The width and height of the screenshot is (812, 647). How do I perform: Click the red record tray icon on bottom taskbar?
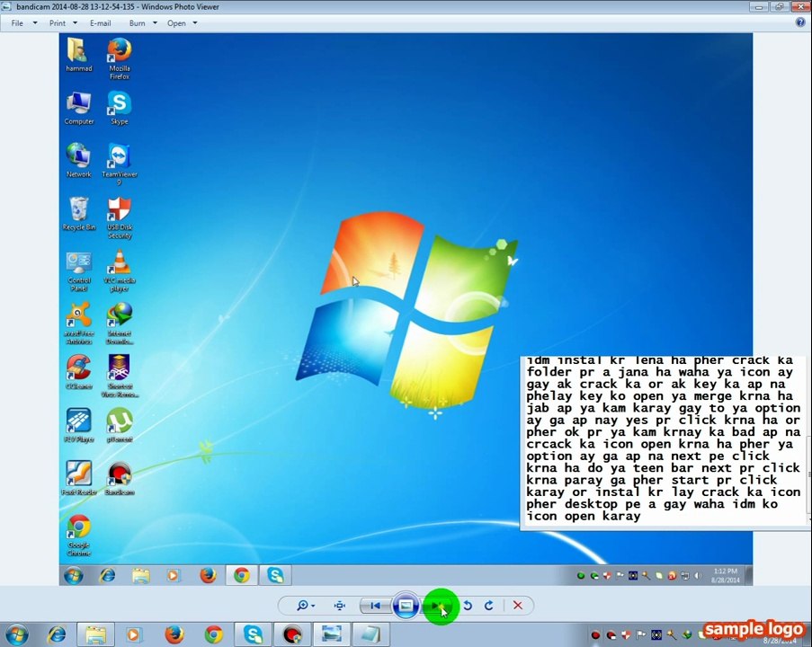[x=595, y=635]
